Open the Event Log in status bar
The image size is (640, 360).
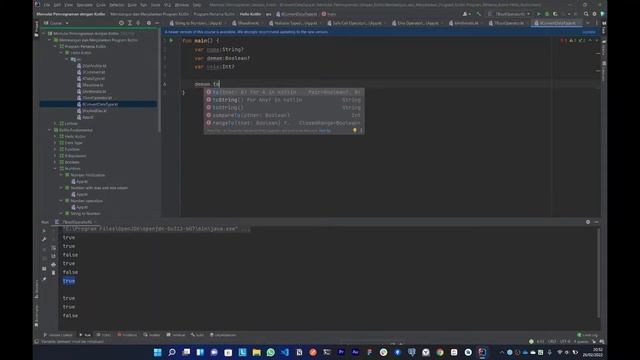coord(588,335)
